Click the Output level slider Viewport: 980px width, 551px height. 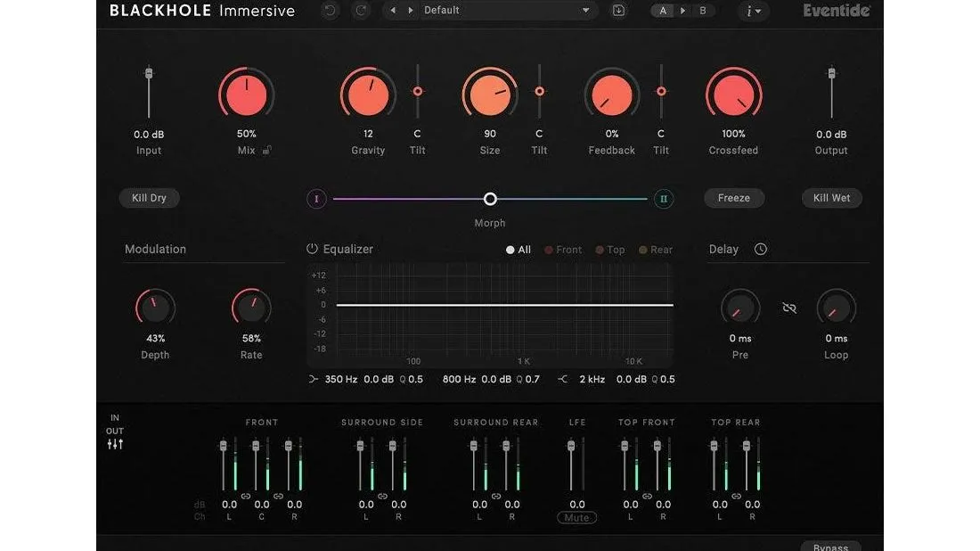pyautogui.click(x=831, y=92)
